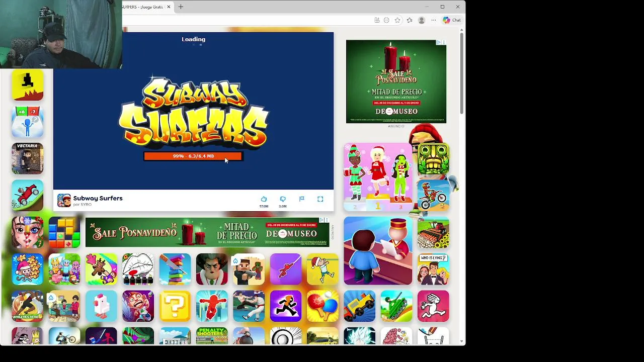Screen dimensions: 644x362
Task: Open the scary teacher Santa game
Action: pos(212,269)
